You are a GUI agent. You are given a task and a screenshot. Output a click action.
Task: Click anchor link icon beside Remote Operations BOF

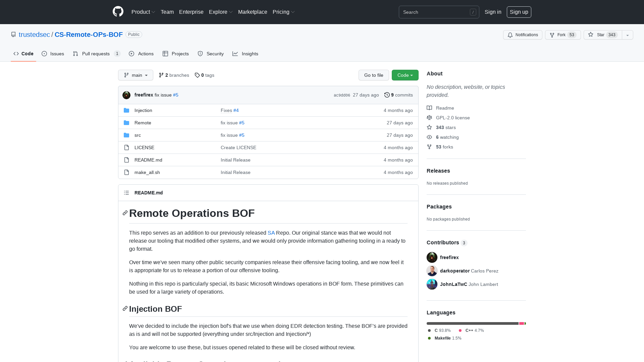(125, 213)
